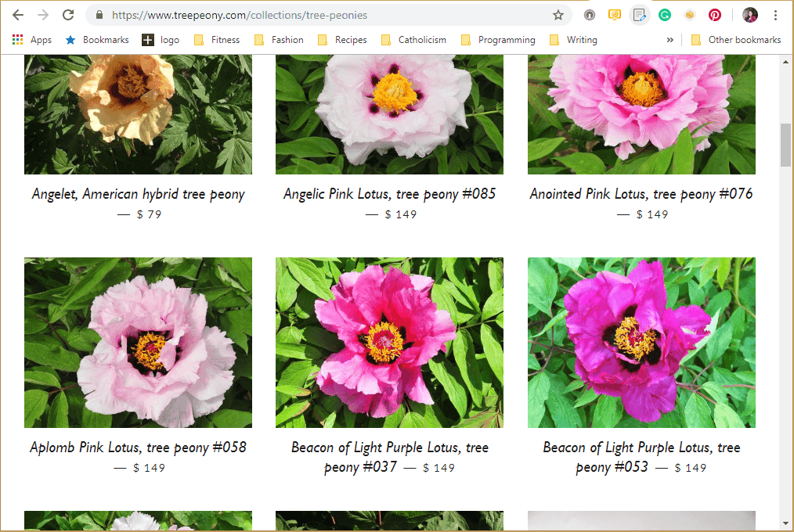View site security via the padlock icon
The height and width of the screenshot is (532, 794).
[x=99, y=15]
